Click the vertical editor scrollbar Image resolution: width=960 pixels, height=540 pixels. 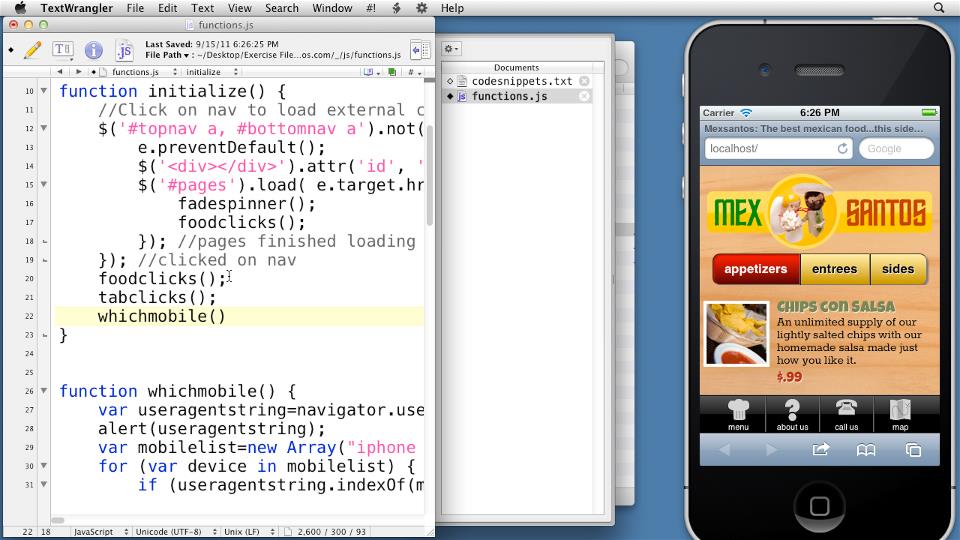(x=430, y=175)
